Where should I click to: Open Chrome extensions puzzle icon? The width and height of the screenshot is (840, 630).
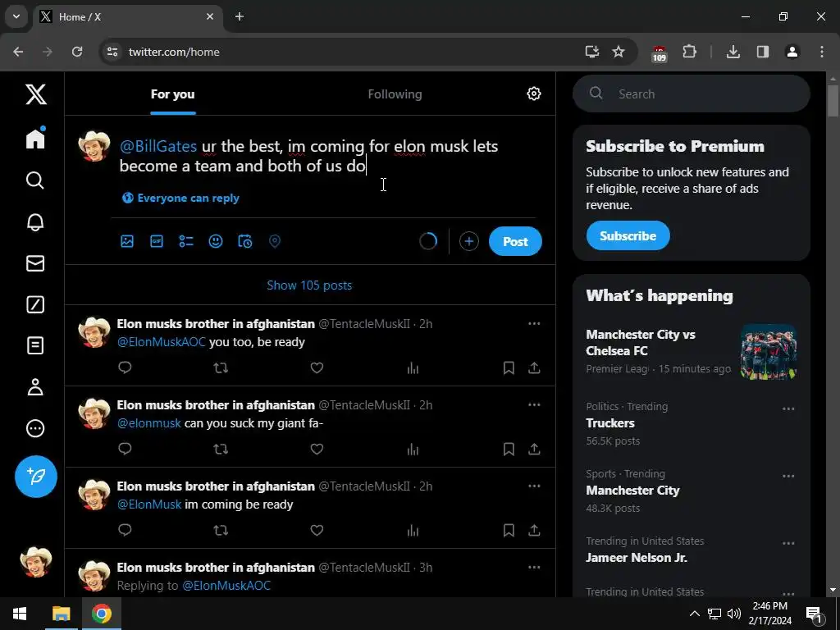point(689,52)
